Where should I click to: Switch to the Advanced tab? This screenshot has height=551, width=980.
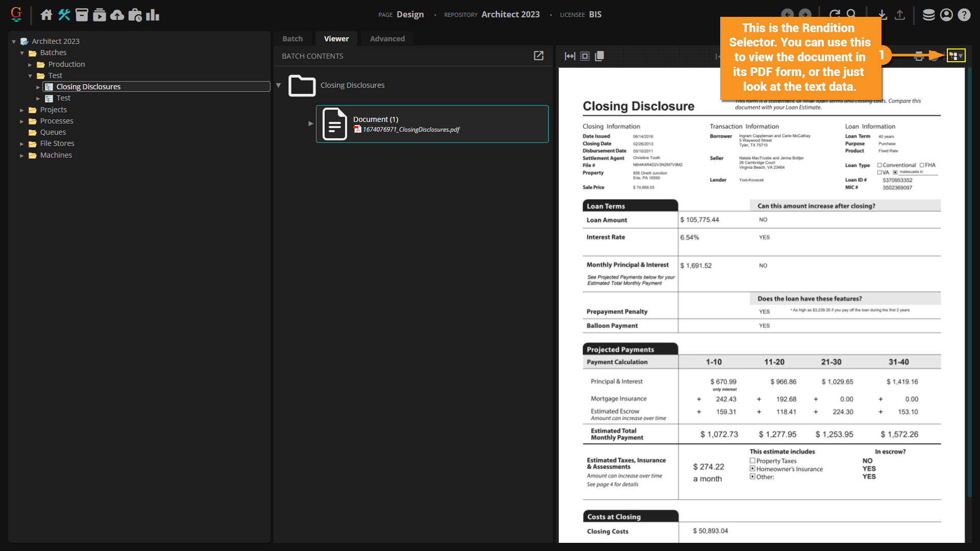coord(387,39)
